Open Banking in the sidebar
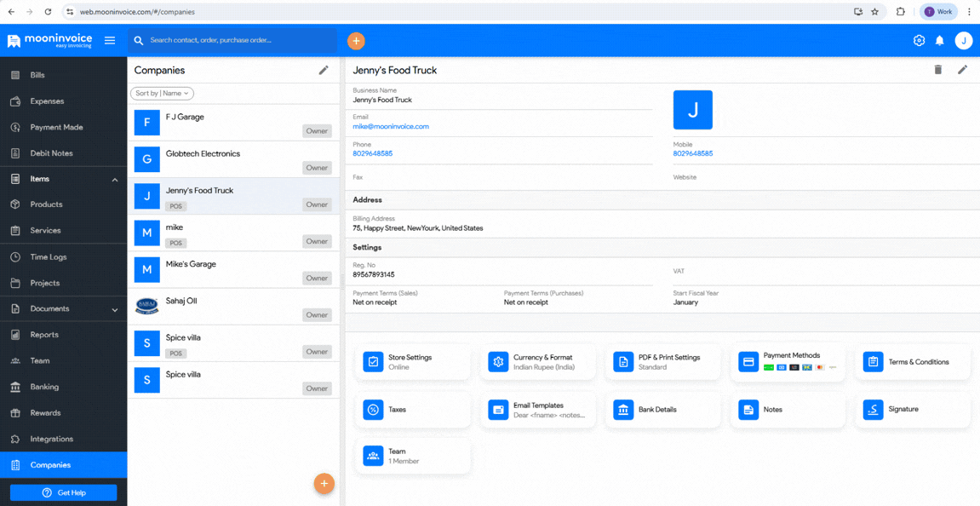This screenshot has width=980, height=506. click(x=63, y=387)
